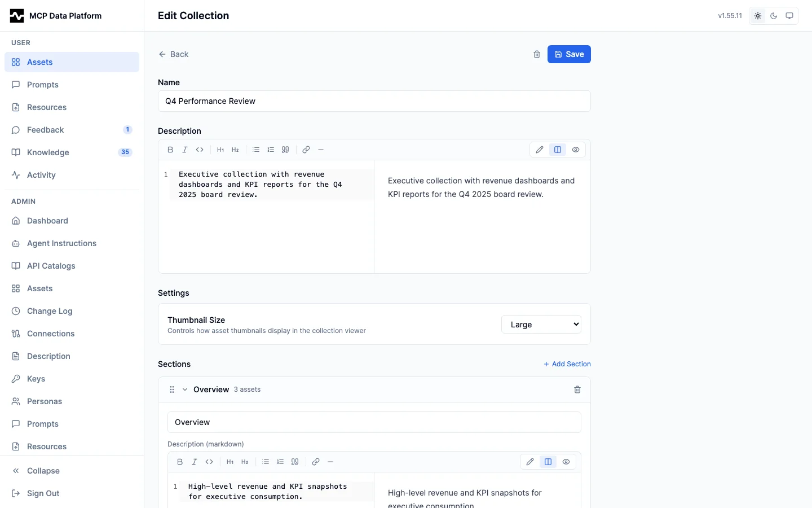812x508 pixels.
Task: Insert blockquote in collection Description editor
Action: click(x=285, y=150)
